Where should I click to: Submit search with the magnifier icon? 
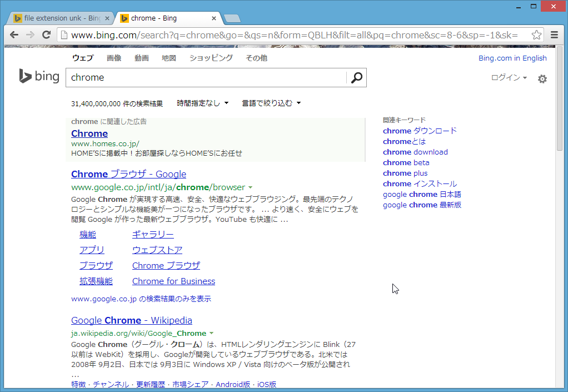pos(357,77)
